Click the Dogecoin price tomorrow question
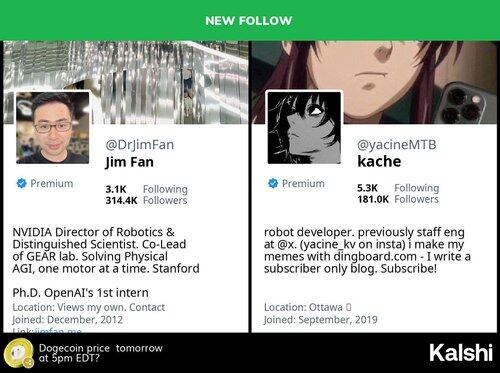 click(x=101, y=353)
